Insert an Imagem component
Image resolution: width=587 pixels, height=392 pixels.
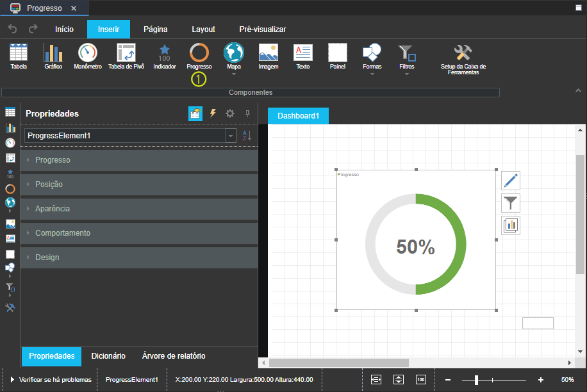pyautogui.click(x=269, y=56)
